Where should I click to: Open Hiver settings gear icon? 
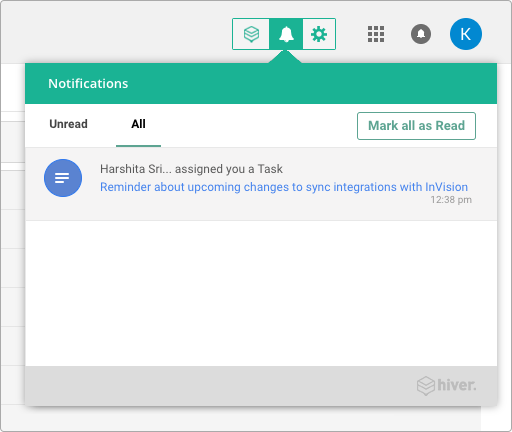tap(319, 34)
